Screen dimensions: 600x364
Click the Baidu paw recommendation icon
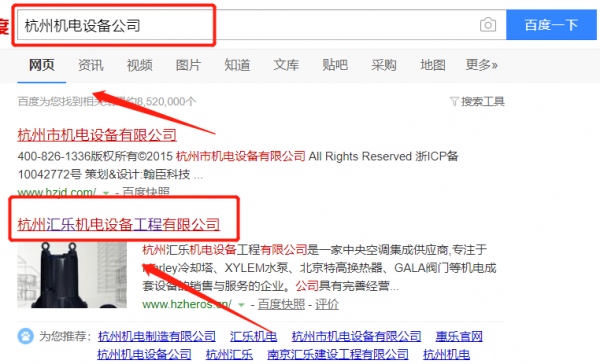[x=26, y=336]
